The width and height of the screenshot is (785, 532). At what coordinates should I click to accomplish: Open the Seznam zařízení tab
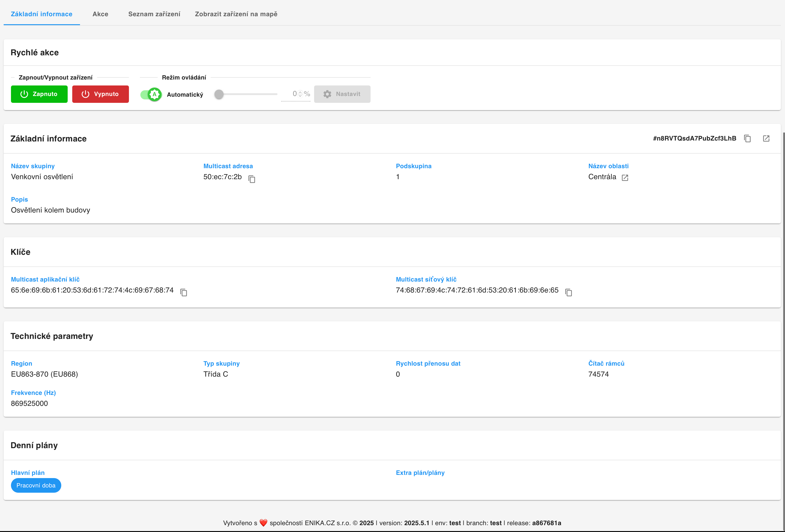(154, 14)
